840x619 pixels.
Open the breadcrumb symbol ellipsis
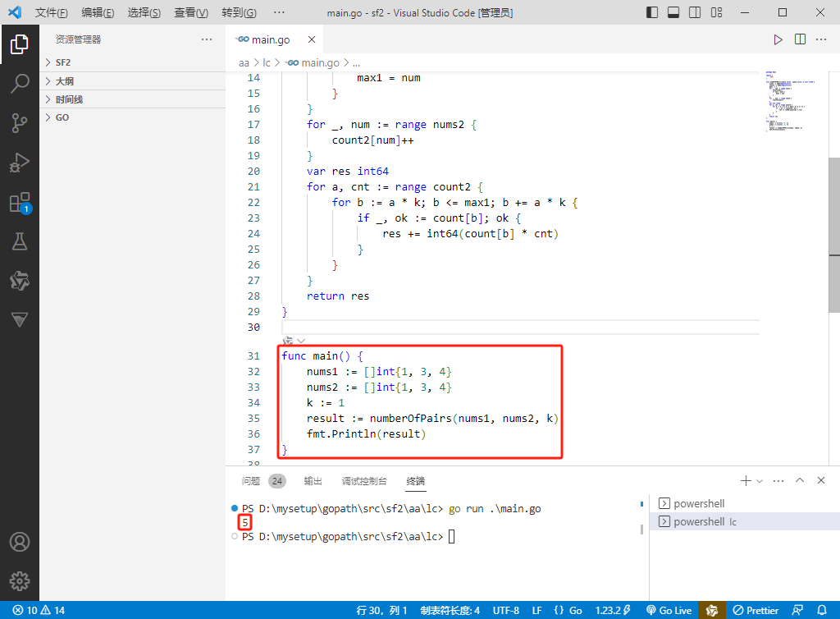click(356, 62)
